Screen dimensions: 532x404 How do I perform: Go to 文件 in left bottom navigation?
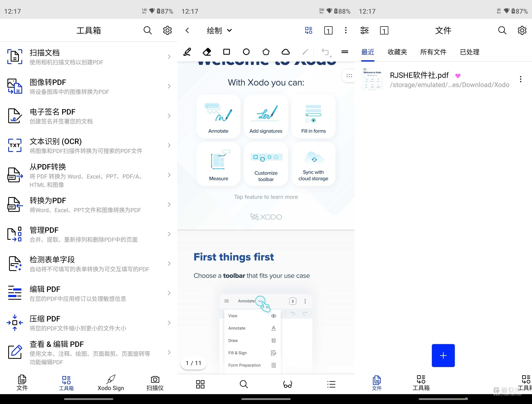(x=22, y=383)
